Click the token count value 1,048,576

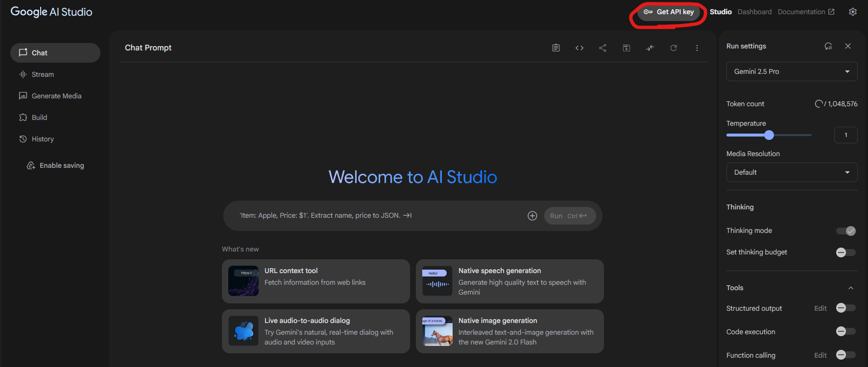[x=843, y=104]
